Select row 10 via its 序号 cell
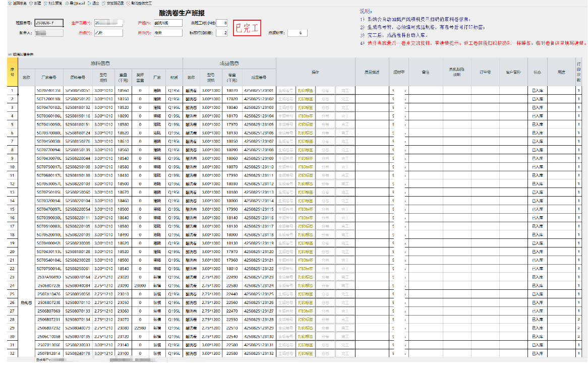Viewport: 588px width, 373px height. point(12,166)
